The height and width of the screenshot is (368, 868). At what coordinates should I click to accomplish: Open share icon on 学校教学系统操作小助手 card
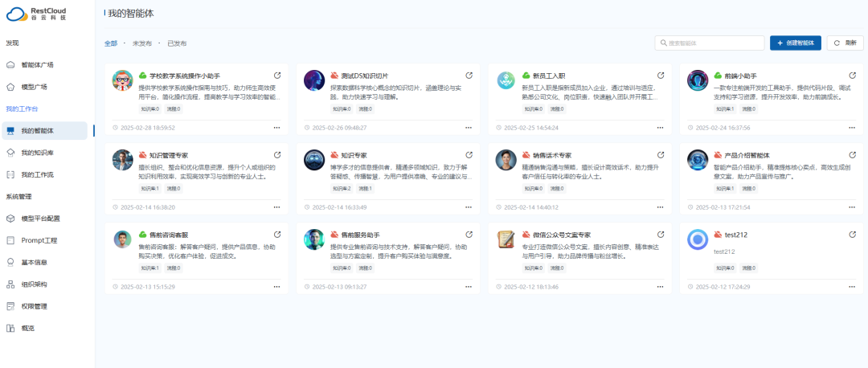click(x=277, y=76)
